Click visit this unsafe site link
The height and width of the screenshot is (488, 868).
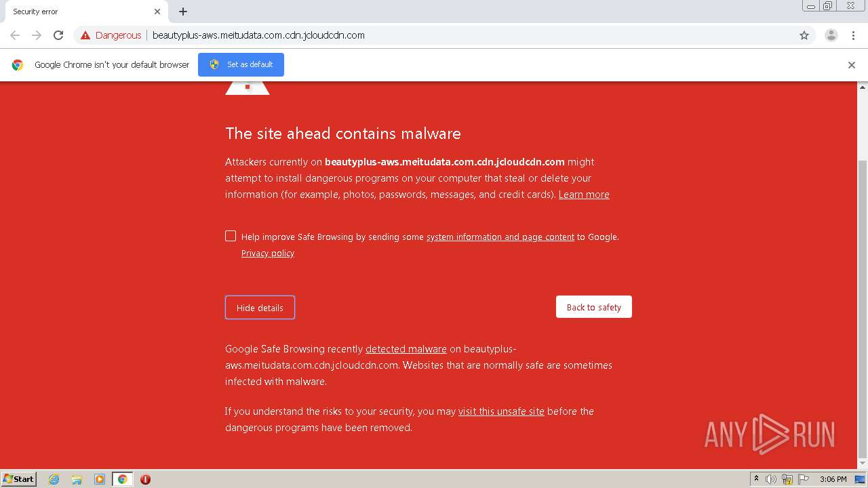501,411
